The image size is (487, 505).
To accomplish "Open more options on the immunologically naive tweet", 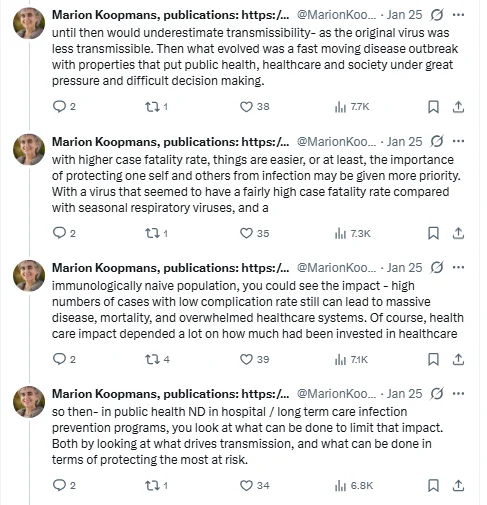I will (459, 267).
